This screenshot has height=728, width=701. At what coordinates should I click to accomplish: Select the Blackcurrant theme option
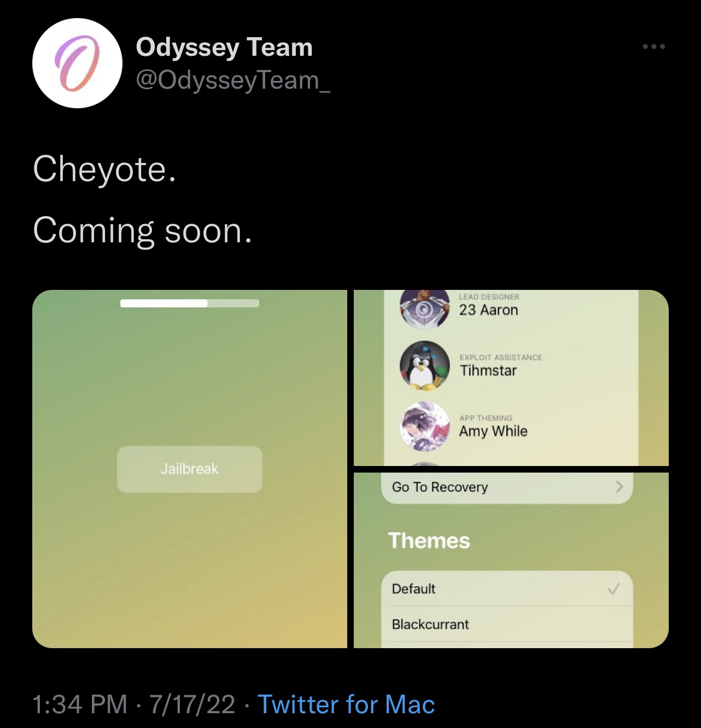pos(507,624)
